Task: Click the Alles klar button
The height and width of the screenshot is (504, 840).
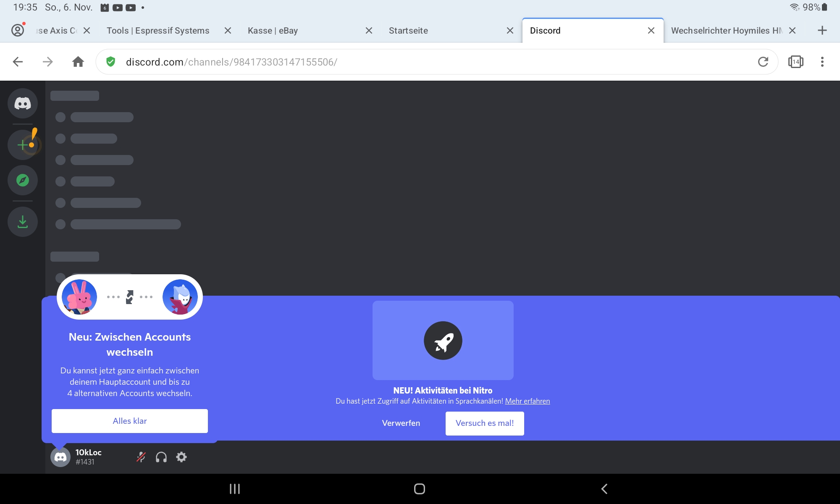Action: (x=130, y=421)
